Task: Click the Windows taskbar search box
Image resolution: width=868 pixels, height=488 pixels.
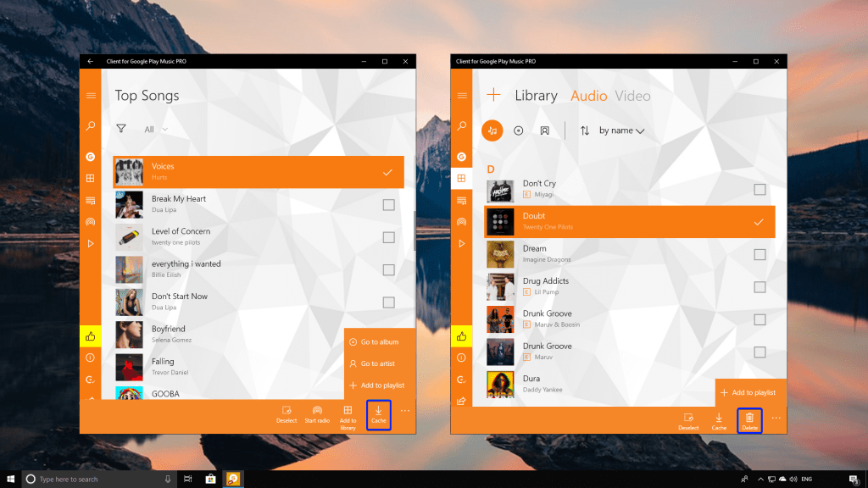Action: (93, 479)
